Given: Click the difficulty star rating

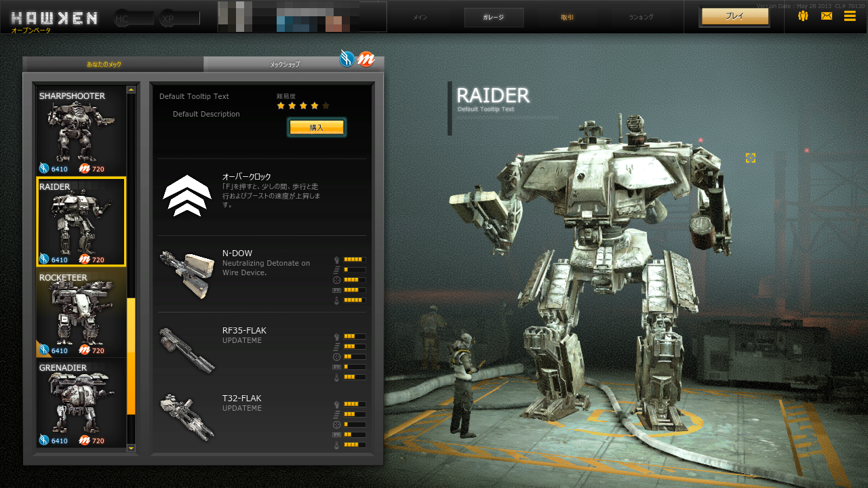Looking at the screenshot, I should coord(303,106).
